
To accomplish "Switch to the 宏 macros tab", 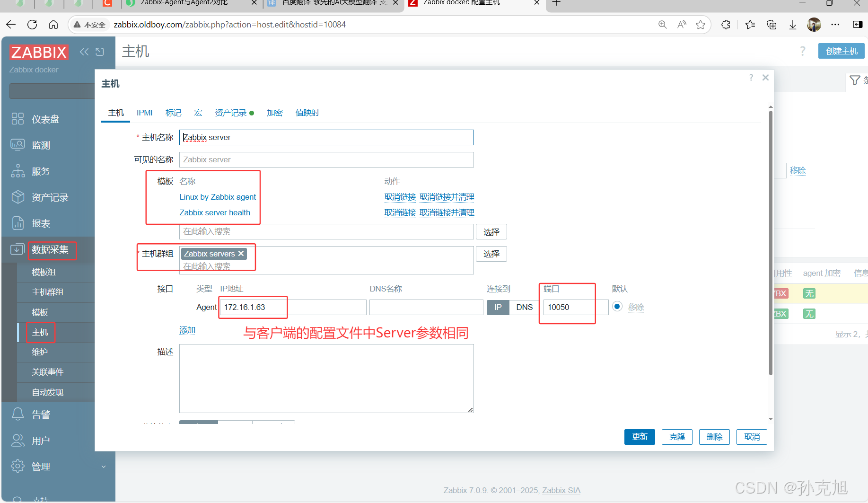I will click(x=198, y=113).
